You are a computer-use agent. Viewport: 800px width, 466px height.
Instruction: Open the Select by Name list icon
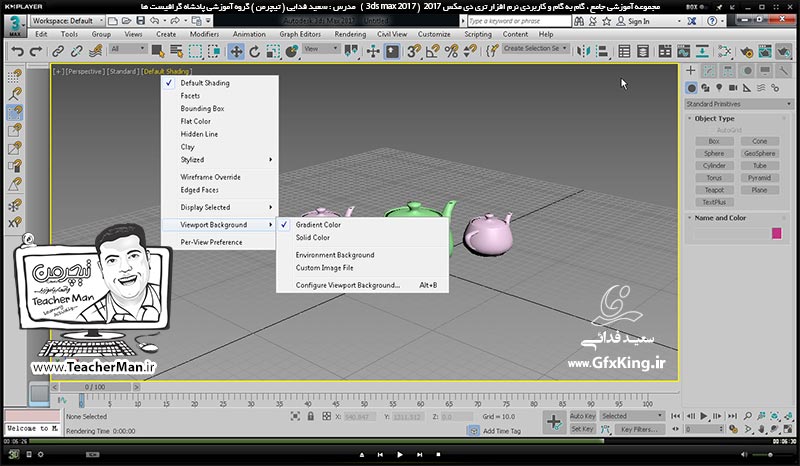tap(177, 52)
